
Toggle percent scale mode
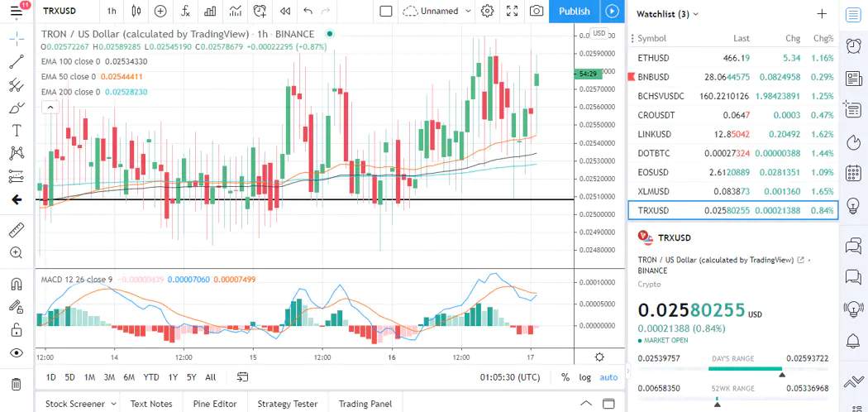click(565, 377)
